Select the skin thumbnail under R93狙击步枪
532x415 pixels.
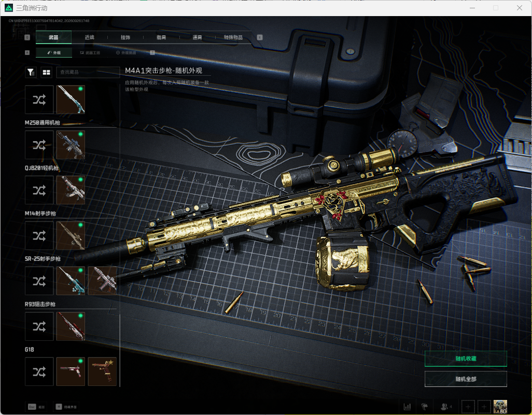pos(71,326)
